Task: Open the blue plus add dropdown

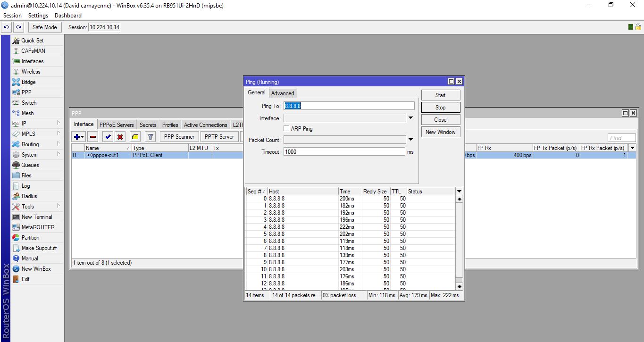Action: coord(78,137)
